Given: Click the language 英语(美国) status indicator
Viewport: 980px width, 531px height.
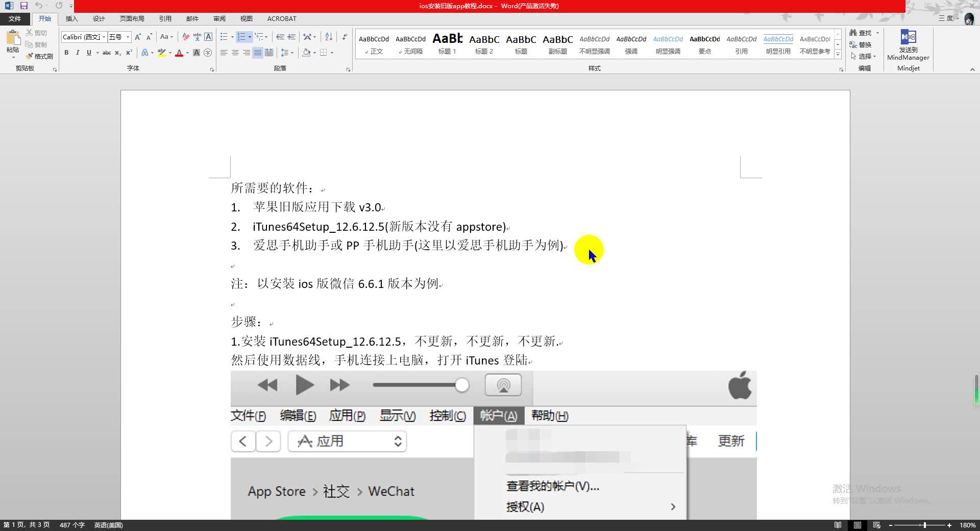Looking at the screenshot, I should pos(108,525).
